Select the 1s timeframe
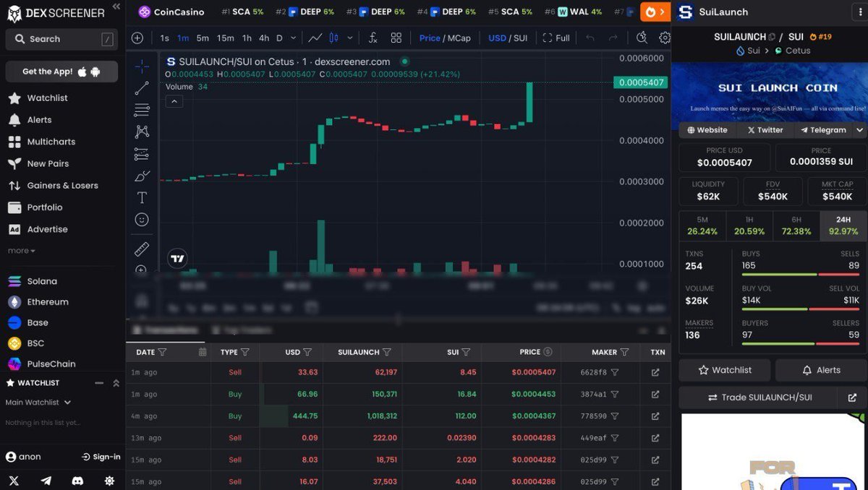868x490 pixels. click(x=164, y=38)
